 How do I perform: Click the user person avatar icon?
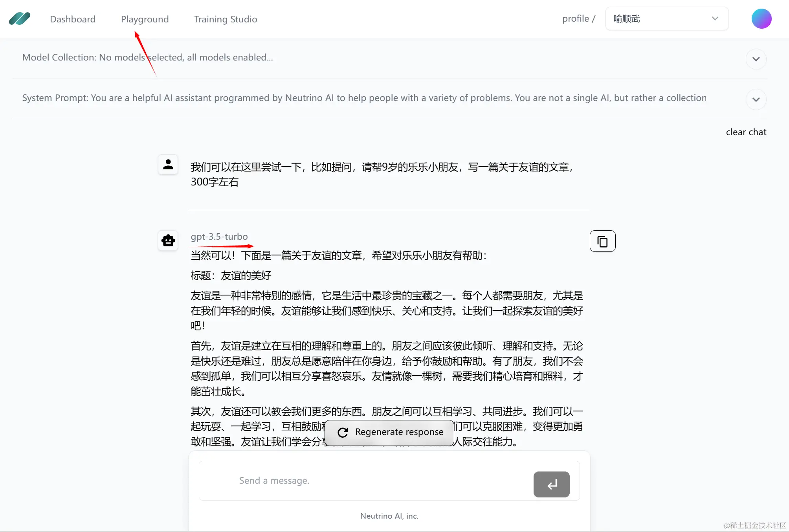(168, 164)
